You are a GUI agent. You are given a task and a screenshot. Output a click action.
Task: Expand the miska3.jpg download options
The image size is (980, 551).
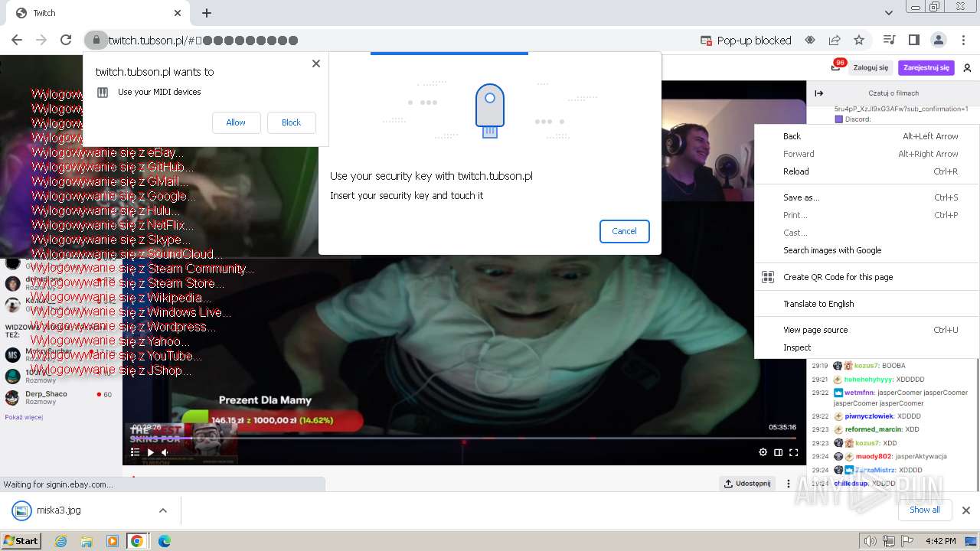[x=162, y=510]
